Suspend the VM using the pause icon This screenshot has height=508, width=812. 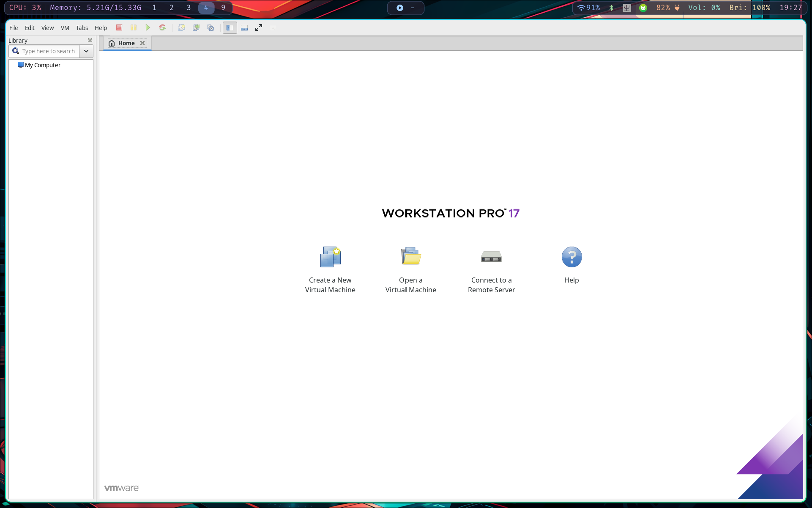pyautogui.click(x=134, y=27)
